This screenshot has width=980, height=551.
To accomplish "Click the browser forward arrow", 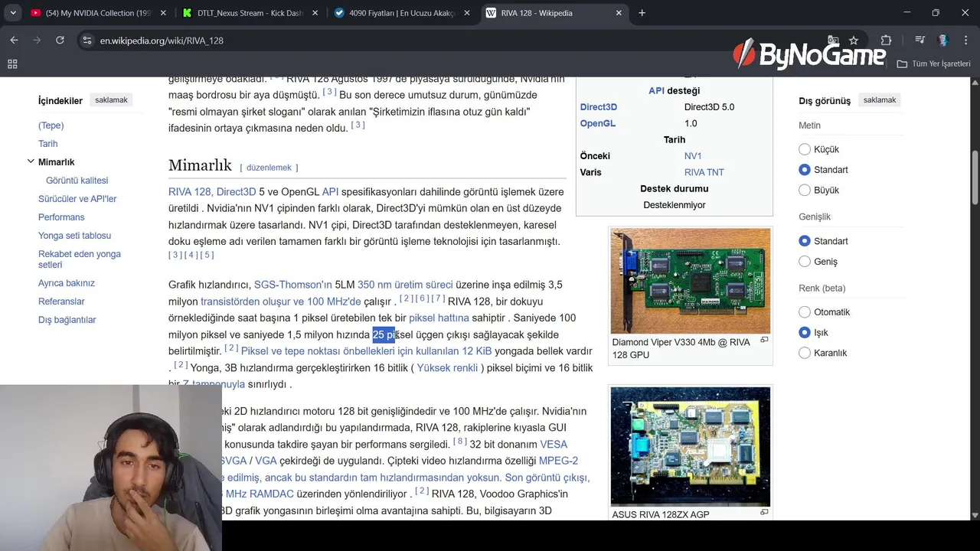I will (x=37, y=41).
